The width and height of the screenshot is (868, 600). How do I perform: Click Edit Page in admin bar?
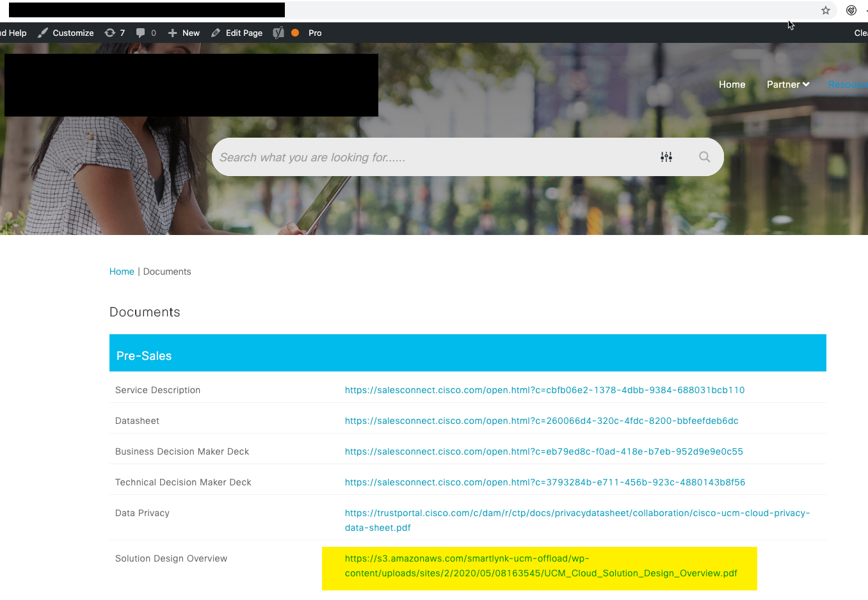237,33
